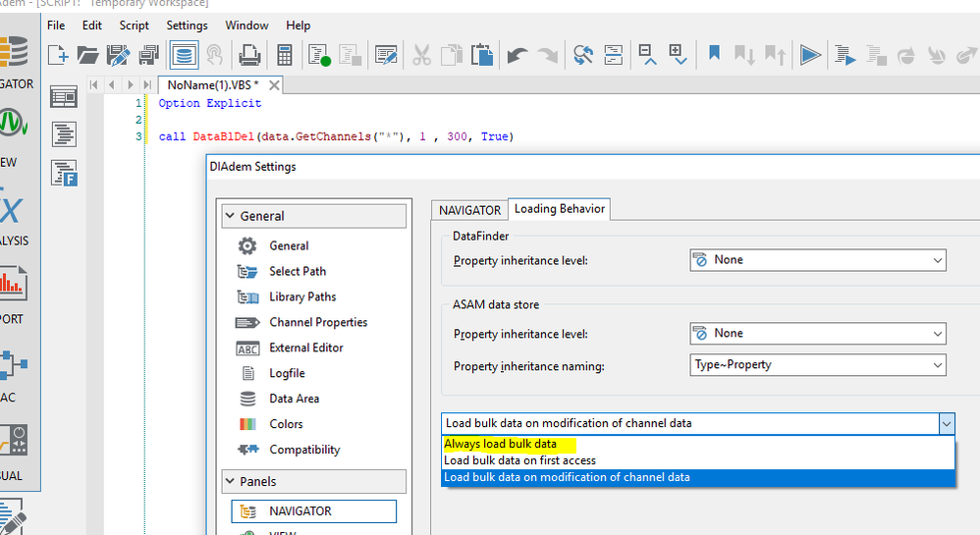Viewport: 980px width, 535px height.
Task: Toggle bookmark with the blue bookmark icon
Action: [x=714, y=54]
